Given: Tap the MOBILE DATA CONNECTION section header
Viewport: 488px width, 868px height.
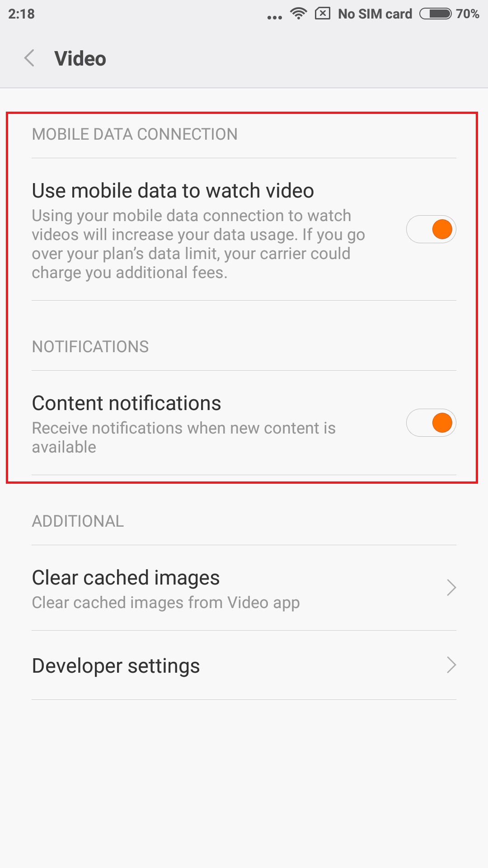Looking at the screenshot, I should 135,134.
